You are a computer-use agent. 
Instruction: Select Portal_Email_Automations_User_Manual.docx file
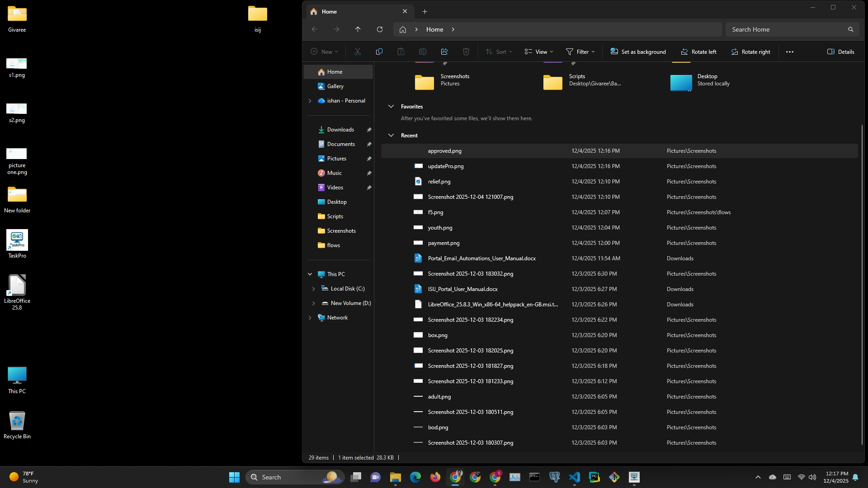pyautogui.click(x=481, y=258)
